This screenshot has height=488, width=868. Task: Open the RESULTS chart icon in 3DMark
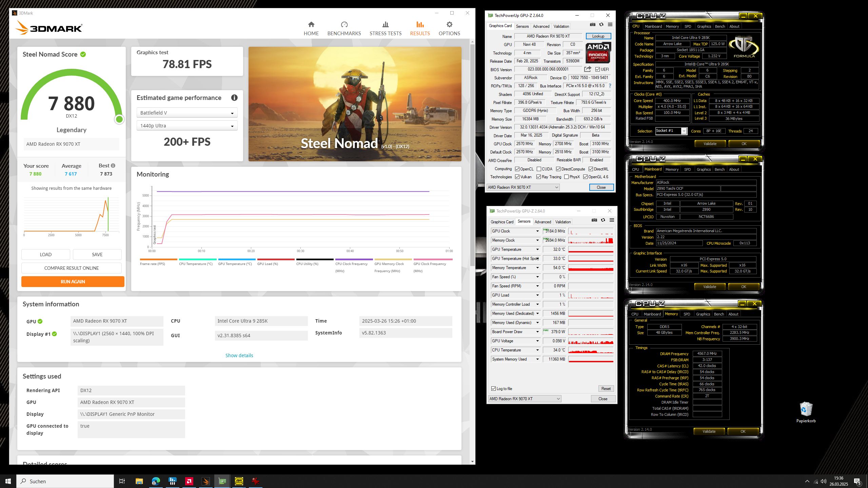click(420, 24)
